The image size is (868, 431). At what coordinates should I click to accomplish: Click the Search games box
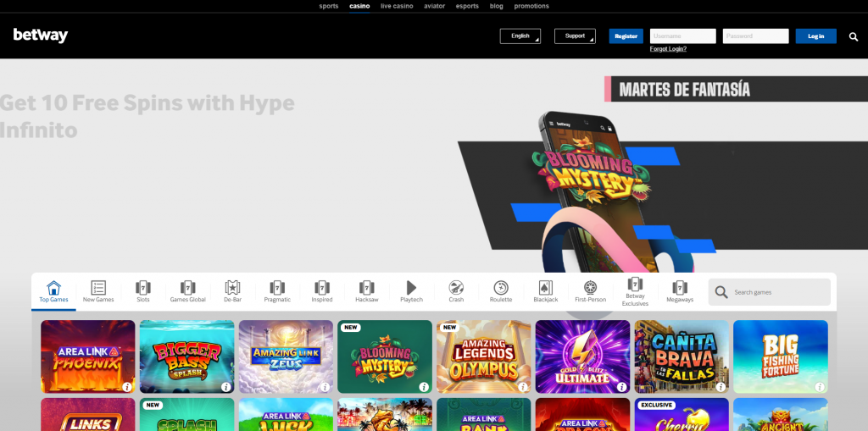(770, 292)
